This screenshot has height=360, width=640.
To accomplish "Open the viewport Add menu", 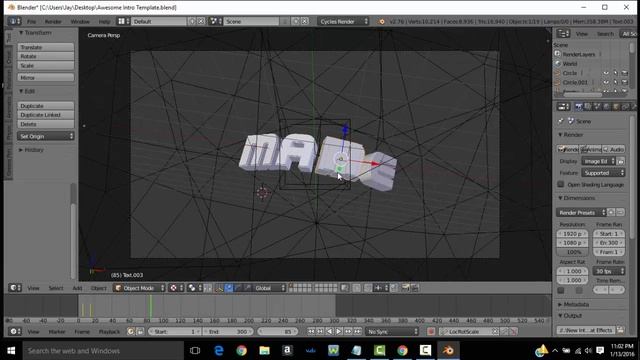I will point(77,288).
